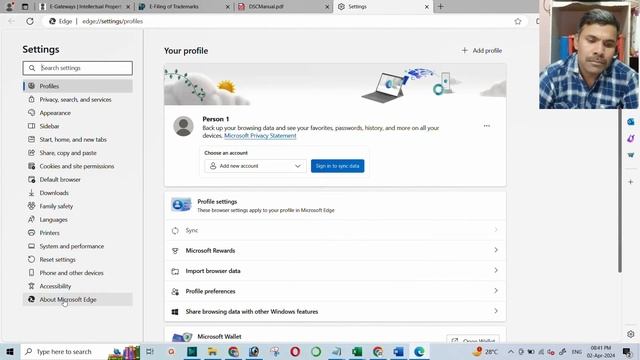Click the Languages icon

coord(31,220)
